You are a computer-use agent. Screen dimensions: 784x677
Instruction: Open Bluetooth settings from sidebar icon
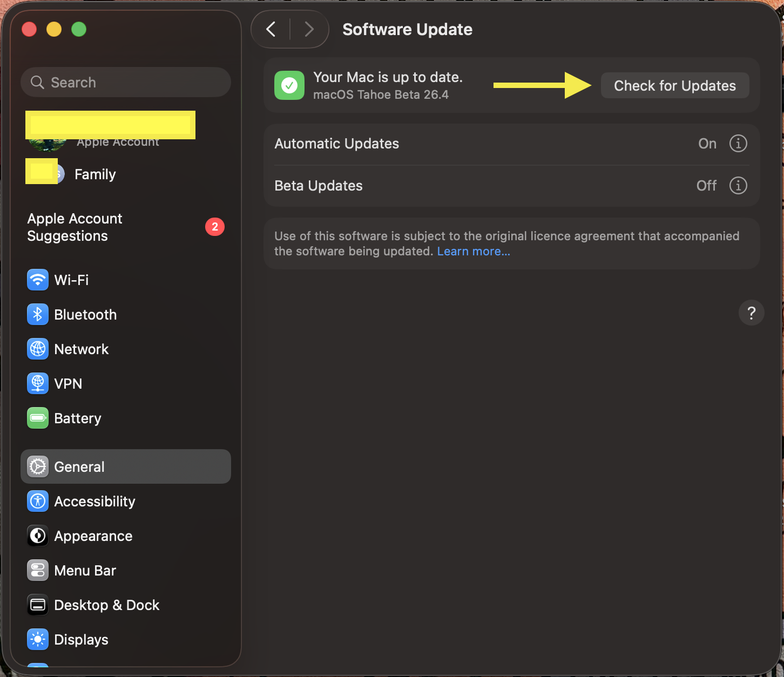point(38,314)
